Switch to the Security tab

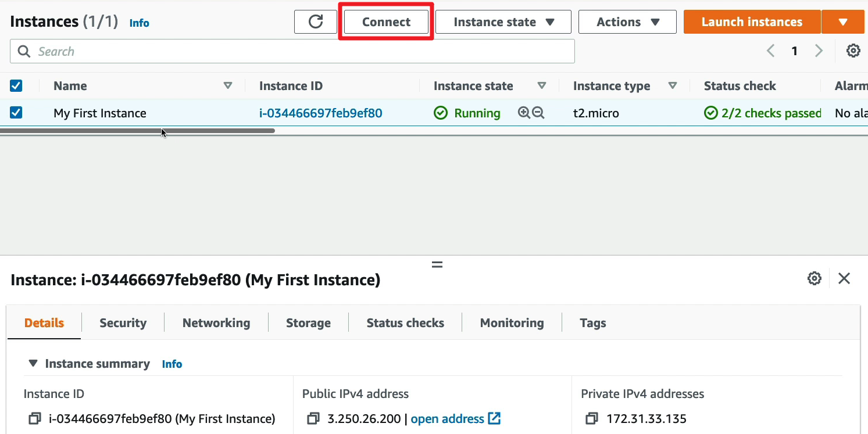123,323
